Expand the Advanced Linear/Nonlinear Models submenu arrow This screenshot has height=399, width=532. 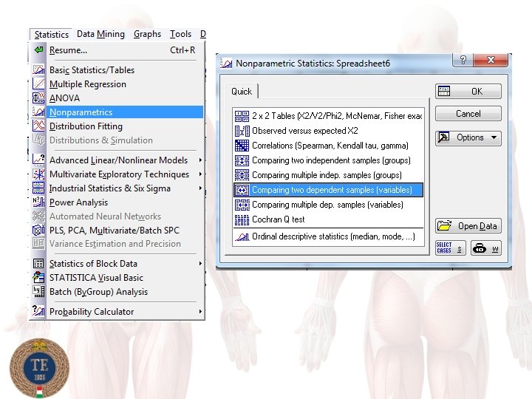point(200,160)
